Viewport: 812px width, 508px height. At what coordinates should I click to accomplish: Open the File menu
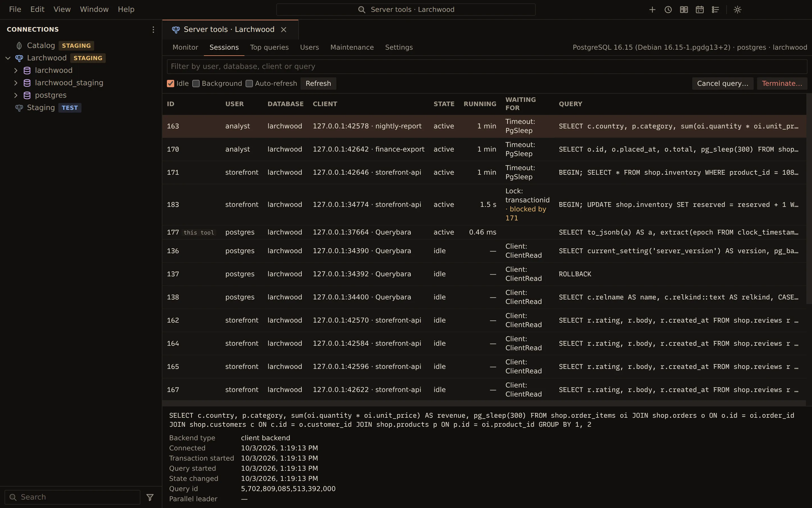(15, 9)
